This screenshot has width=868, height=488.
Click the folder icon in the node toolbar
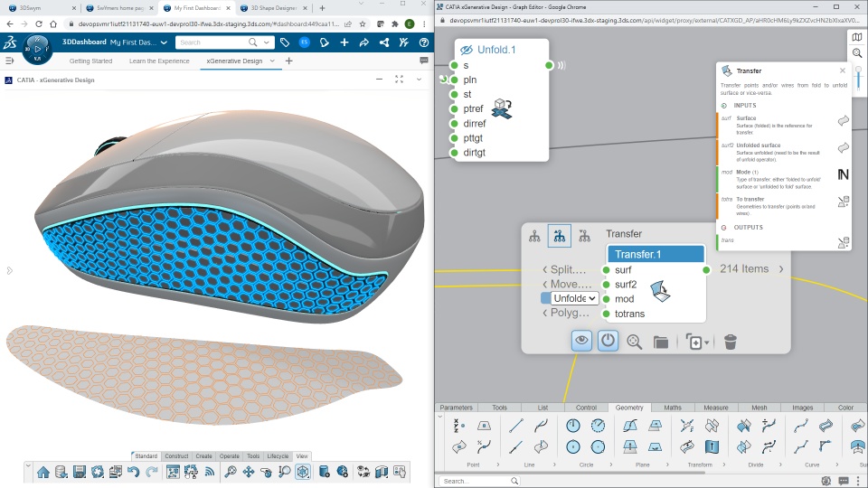point(661,342)
